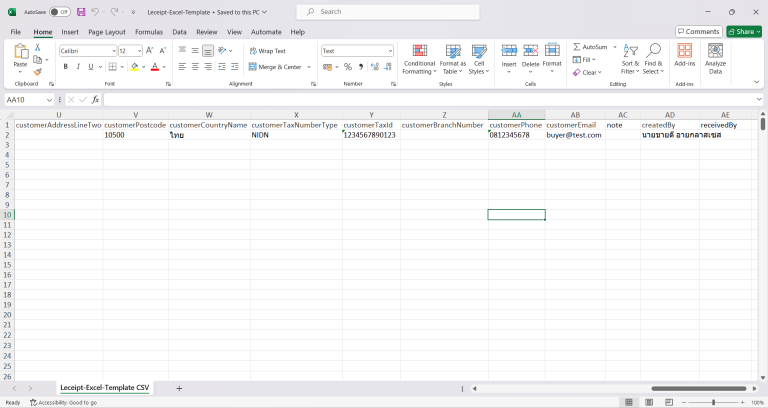This screenshot has width=768, height=408.
Task: Select the Leceipt-Excel-Template CSV sheet tab
Action: (105, 387)
